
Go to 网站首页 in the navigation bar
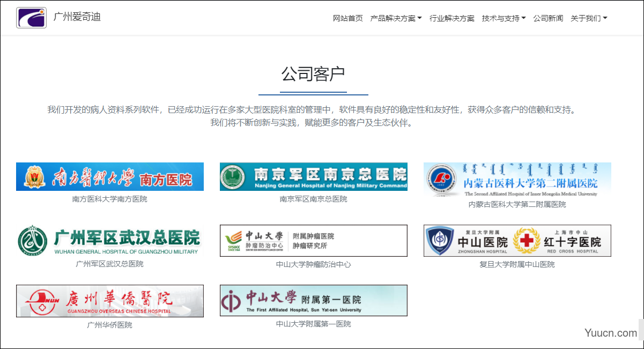coord(348,18)
